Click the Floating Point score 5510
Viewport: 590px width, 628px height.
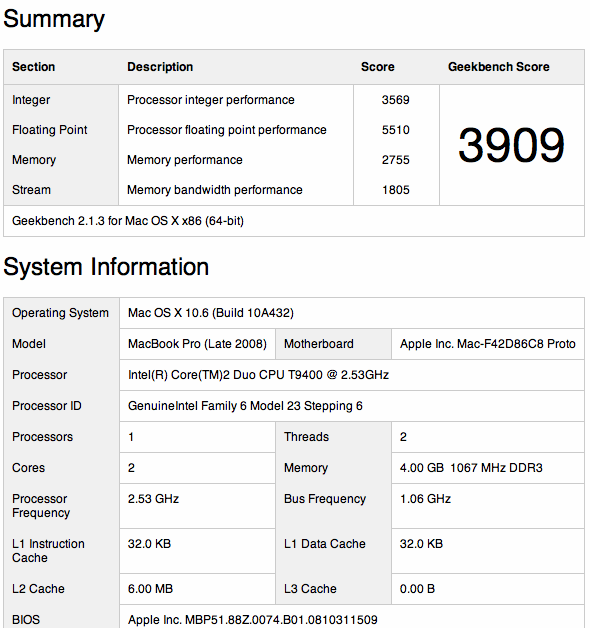(395, 130)
